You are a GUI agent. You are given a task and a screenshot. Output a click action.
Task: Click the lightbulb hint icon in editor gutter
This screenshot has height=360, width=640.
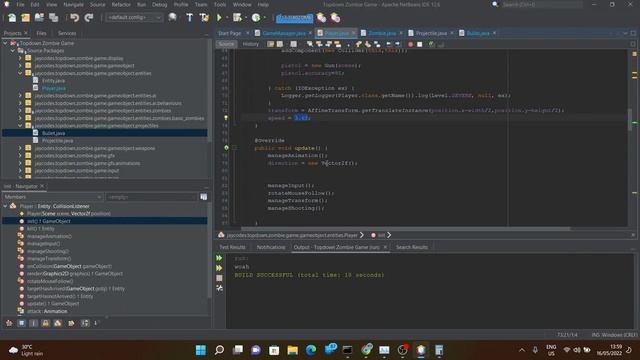point(226,118)
